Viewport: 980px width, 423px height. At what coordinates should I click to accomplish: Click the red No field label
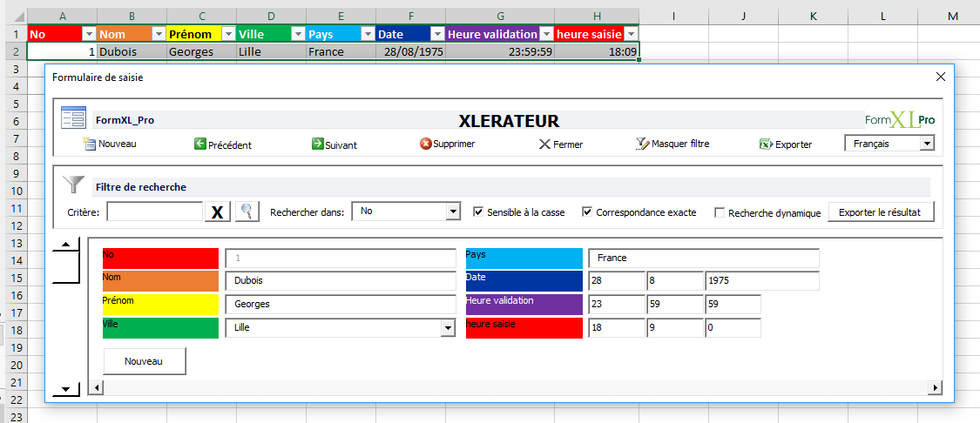pos(160,258)
